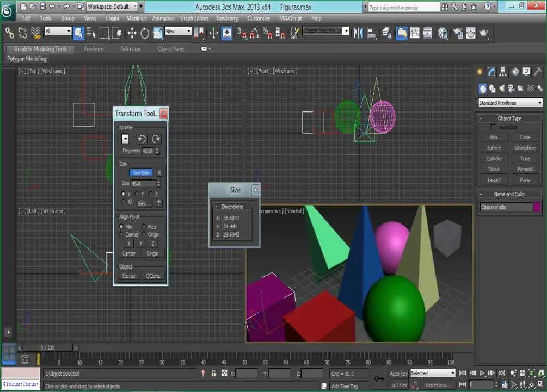Choose Center radio under Align Pivot
This screenshot has width=547, height=392.
121,234
